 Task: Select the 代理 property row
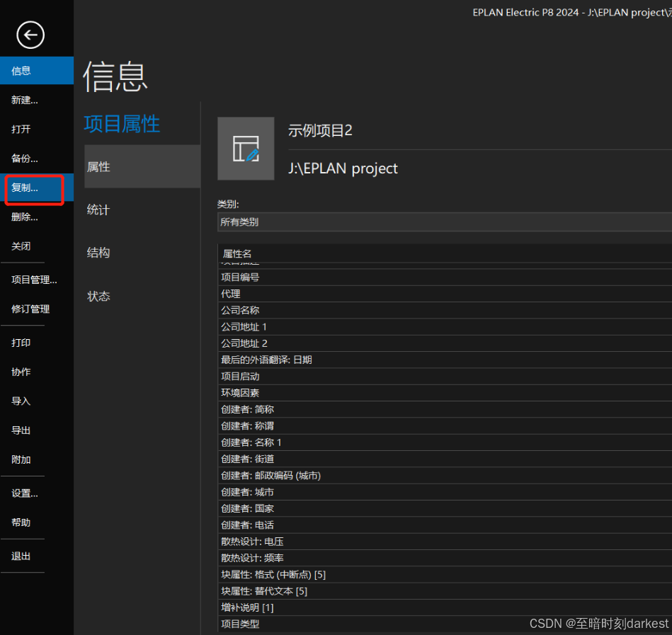(445, 294)
